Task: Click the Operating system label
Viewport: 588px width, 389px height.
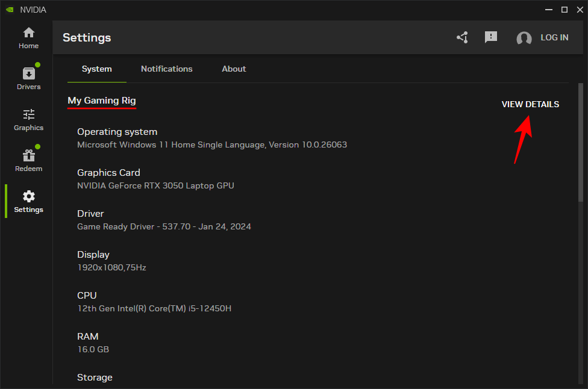Action: (x=117, y=132)
